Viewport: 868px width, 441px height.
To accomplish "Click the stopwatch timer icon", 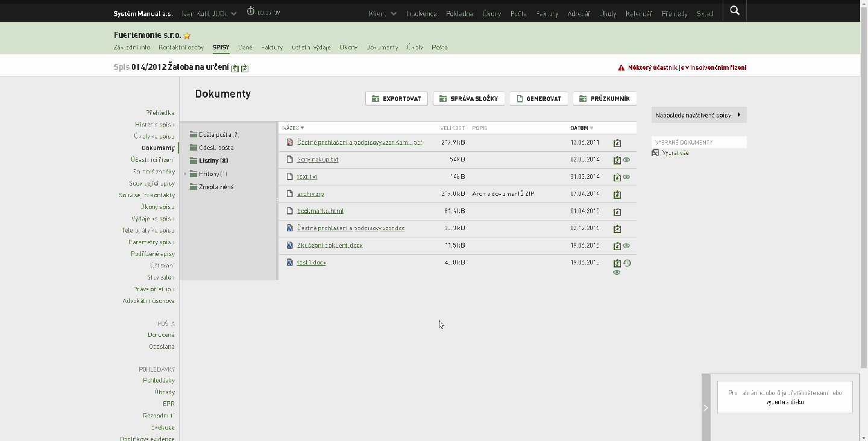I will tap(251, 11).
